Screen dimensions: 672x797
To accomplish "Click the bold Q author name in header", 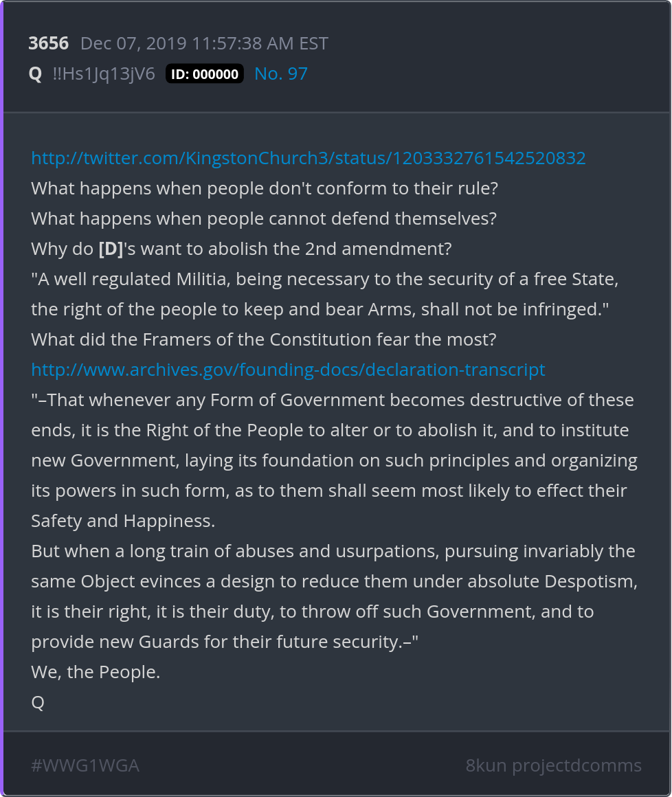I will [x=36, y=74].
